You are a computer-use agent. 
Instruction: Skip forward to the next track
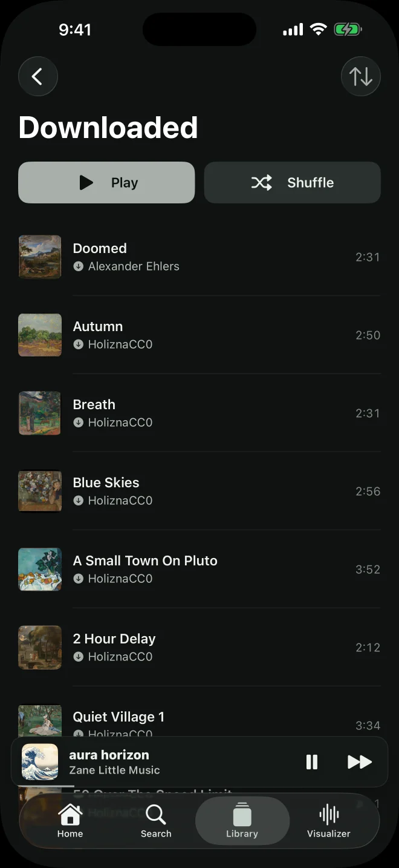[360, 762]
